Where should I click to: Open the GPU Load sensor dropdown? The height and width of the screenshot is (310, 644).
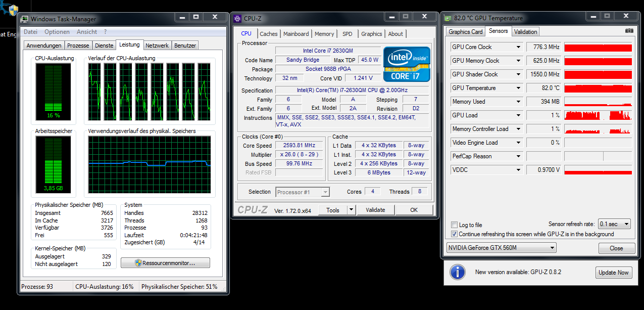pyautogui.click(x=518, y=115)
